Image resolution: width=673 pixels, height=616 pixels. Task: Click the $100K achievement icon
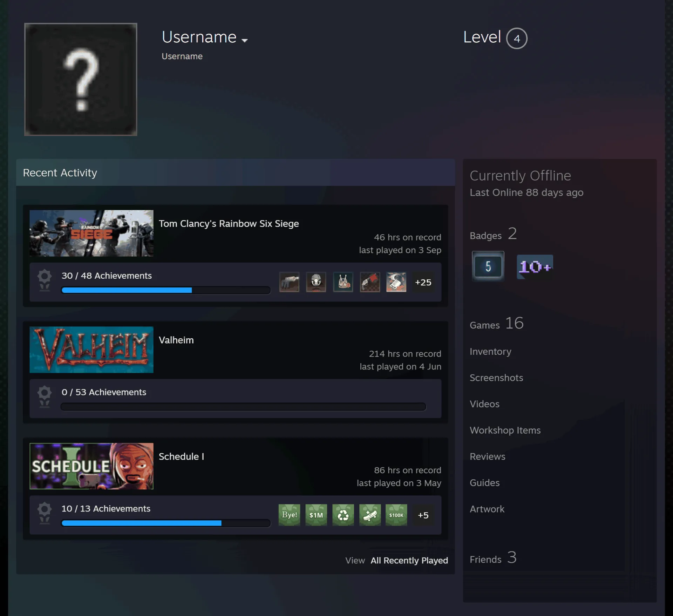coord(396,515)
